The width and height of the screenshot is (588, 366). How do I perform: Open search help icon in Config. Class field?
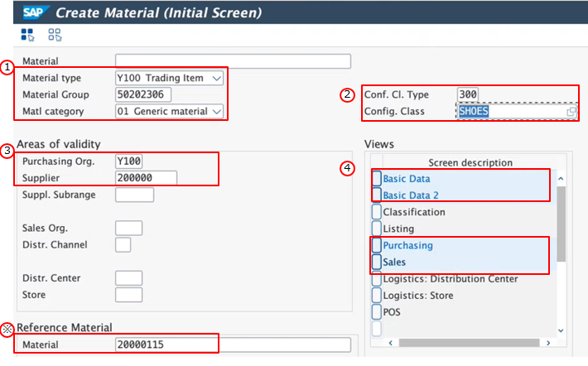(571, 112)
